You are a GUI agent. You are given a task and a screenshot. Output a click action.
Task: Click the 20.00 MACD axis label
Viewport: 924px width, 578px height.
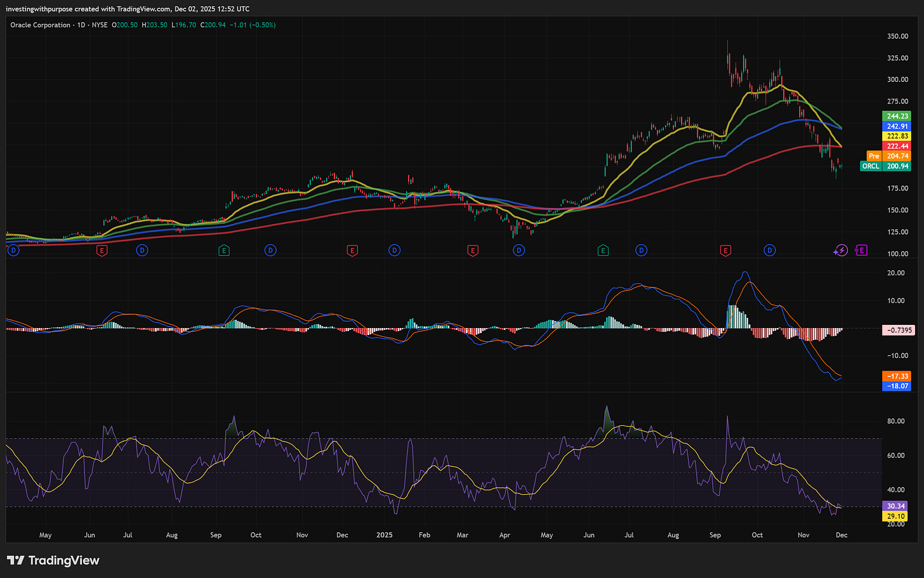click(896, 273)
